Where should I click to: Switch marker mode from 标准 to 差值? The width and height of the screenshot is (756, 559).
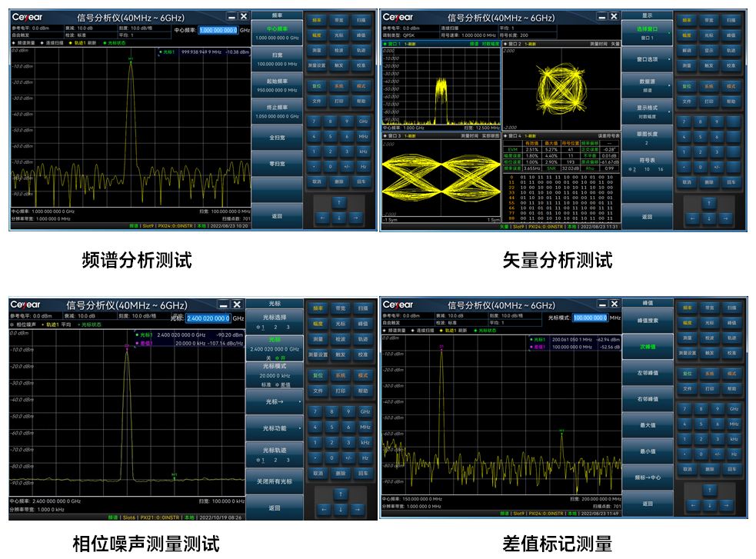click(285, 384)
